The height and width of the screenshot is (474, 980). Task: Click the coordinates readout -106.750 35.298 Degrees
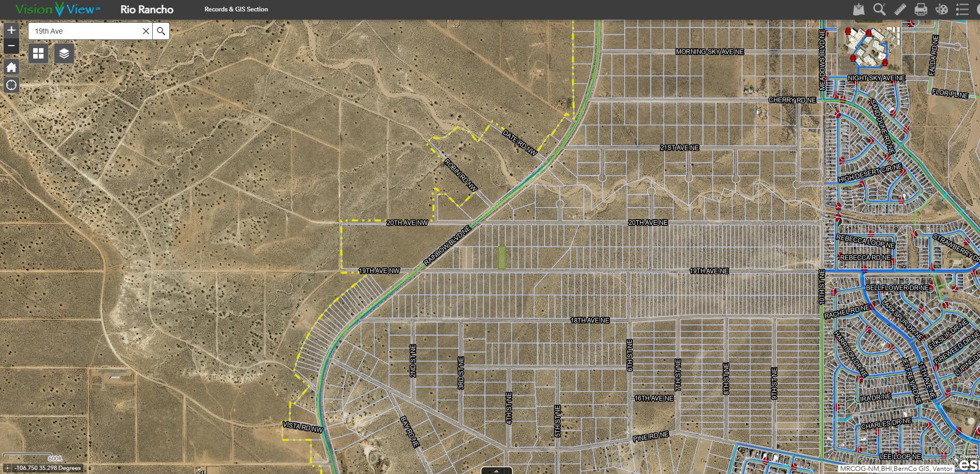click(48, 468)
